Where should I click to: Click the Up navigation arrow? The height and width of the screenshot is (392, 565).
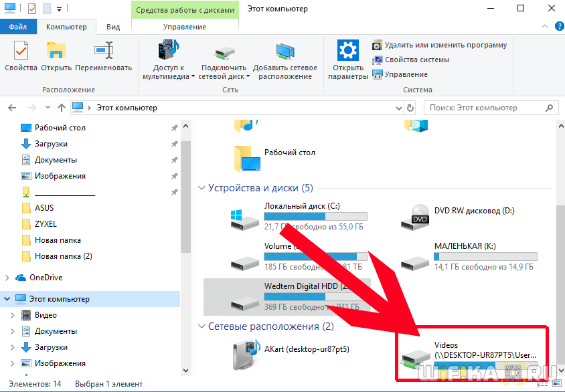61,107
